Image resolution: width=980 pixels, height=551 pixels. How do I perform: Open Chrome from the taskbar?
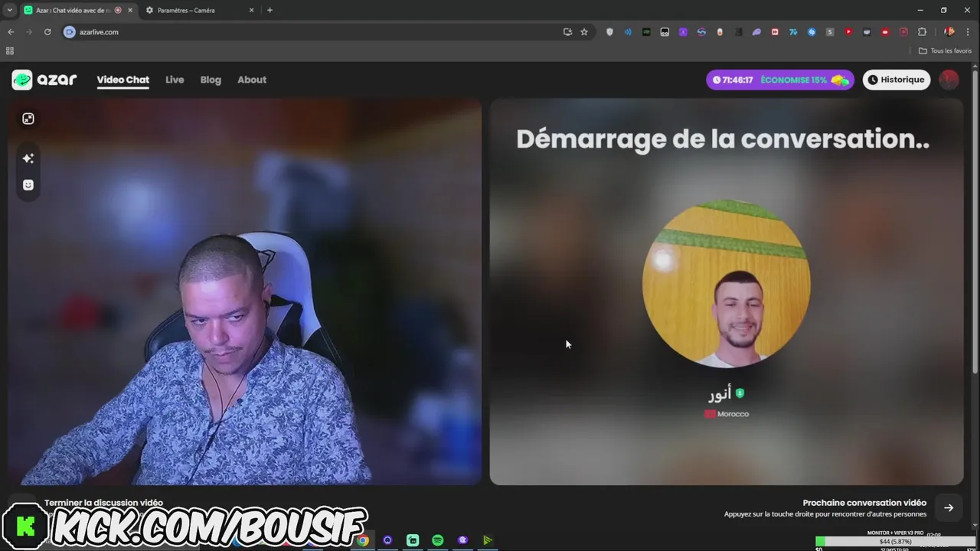pyautogui.click(x=363, y=540)
